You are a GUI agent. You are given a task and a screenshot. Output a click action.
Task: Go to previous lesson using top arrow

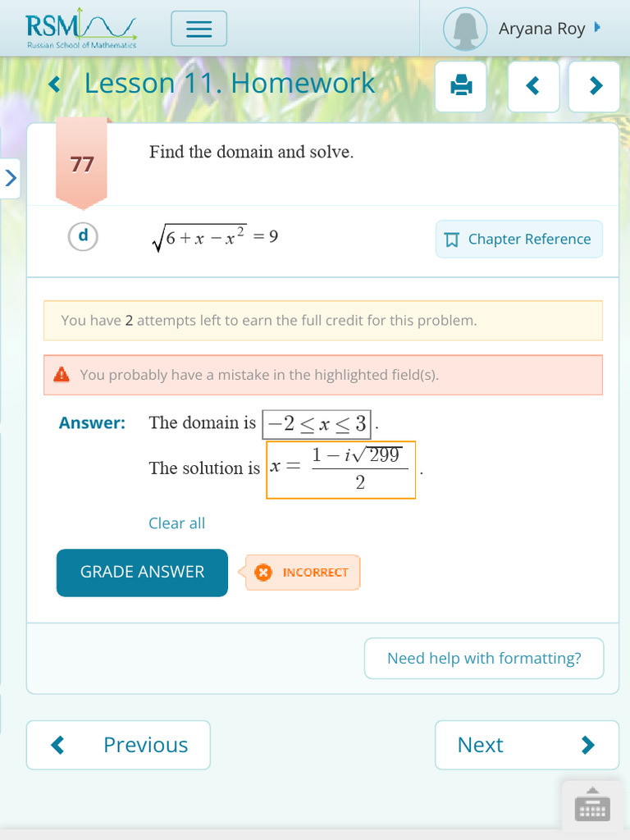(x=533, y=85)
